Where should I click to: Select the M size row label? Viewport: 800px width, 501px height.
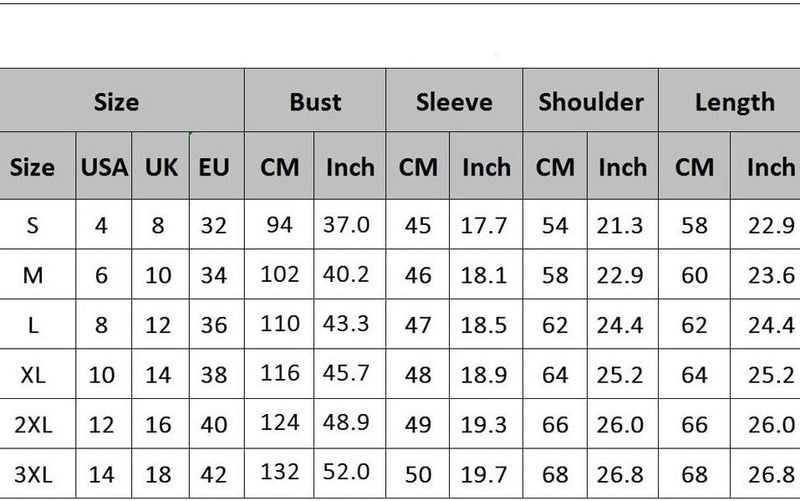point(33,275)
